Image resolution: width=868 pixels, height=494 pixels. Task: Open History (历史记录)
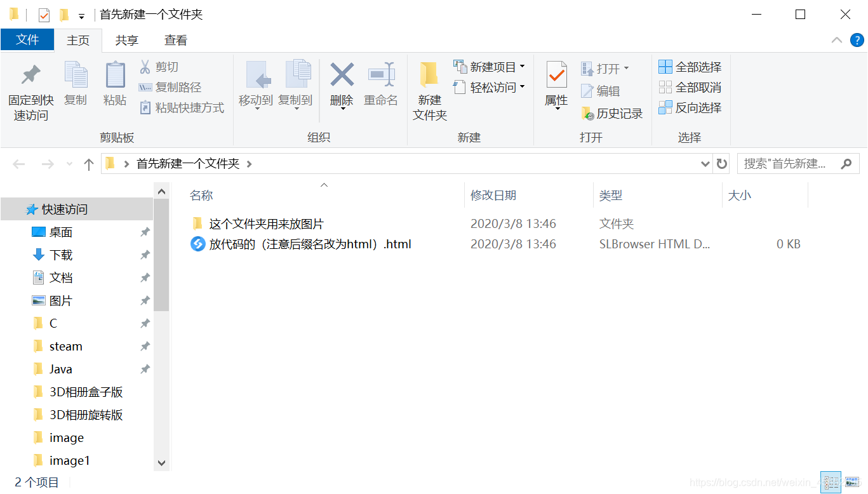[612, 114]
